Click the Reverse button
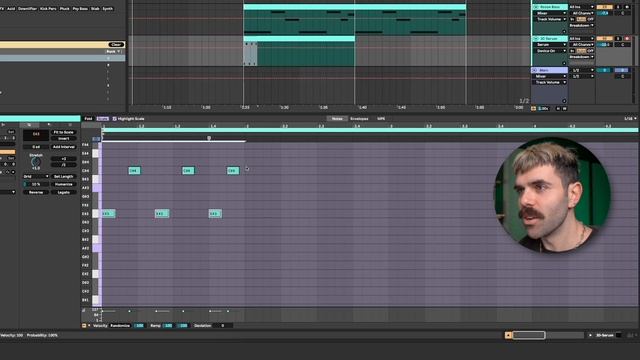This screenshot has width=640, height=360. click(36, 192)
